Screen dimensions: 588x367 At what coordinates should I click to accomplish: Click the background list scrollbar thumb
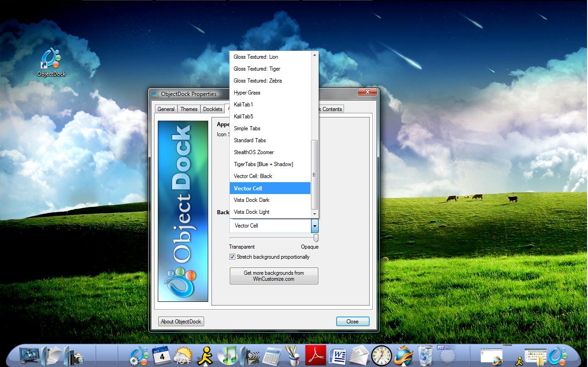pyautogui.click(x=315, y=175)
